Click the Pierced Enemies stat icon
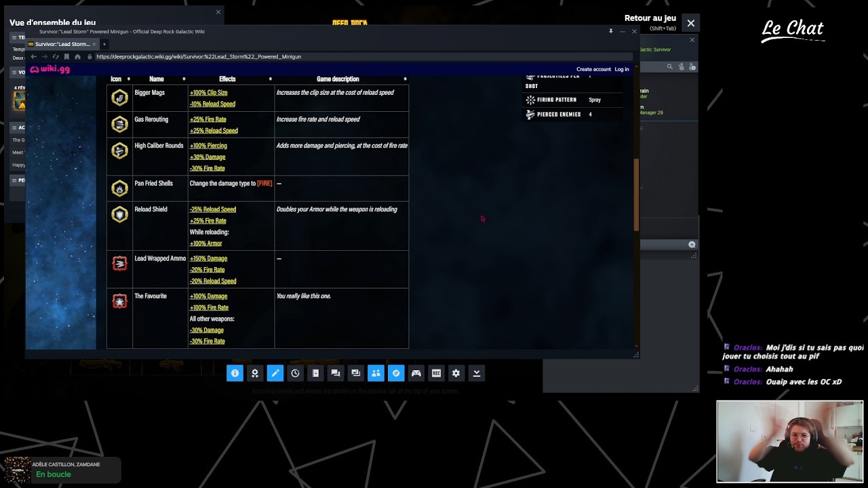 (530, 115)
